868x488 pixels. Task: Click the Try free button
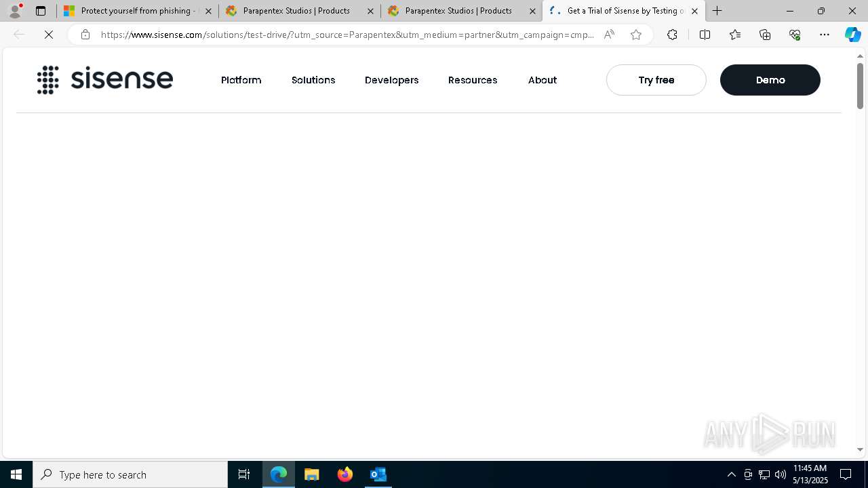(656, 80)
